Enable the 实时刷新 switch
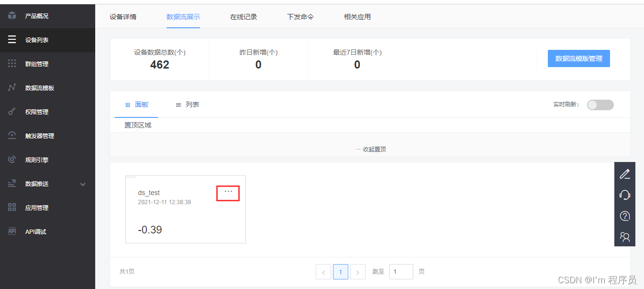Image resolution: width=644 pixels, height=289 pixels. [x=600, y=104]
